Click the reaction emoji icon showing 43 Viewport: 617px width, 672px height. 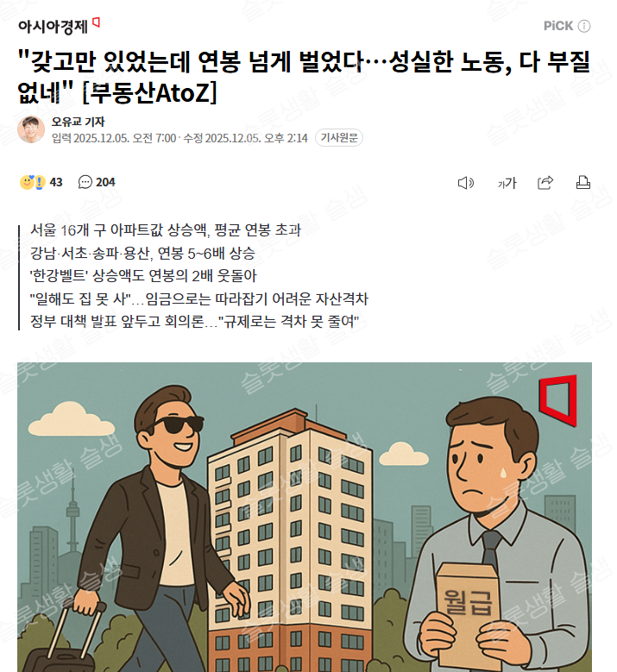pos(33,182)
